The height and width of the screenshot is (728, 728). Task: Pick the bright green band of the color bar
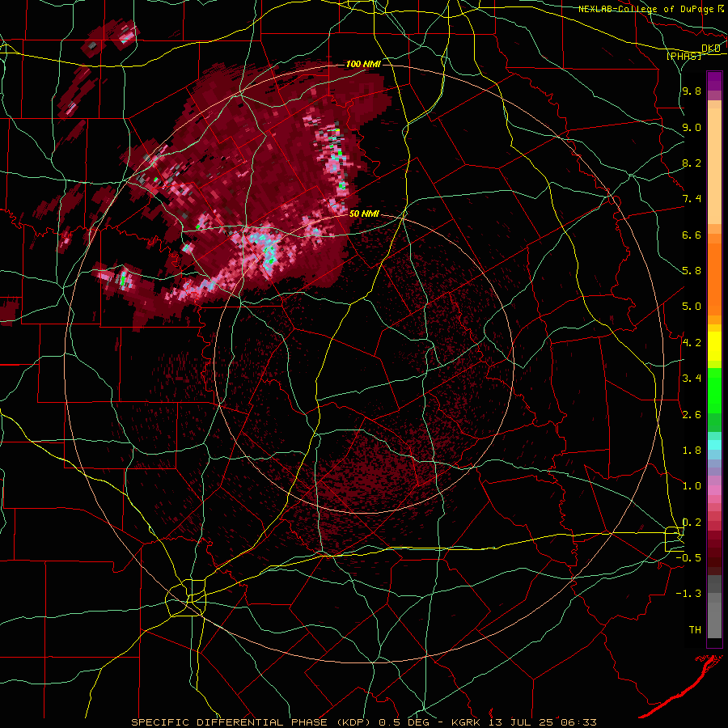coord(714,390)
